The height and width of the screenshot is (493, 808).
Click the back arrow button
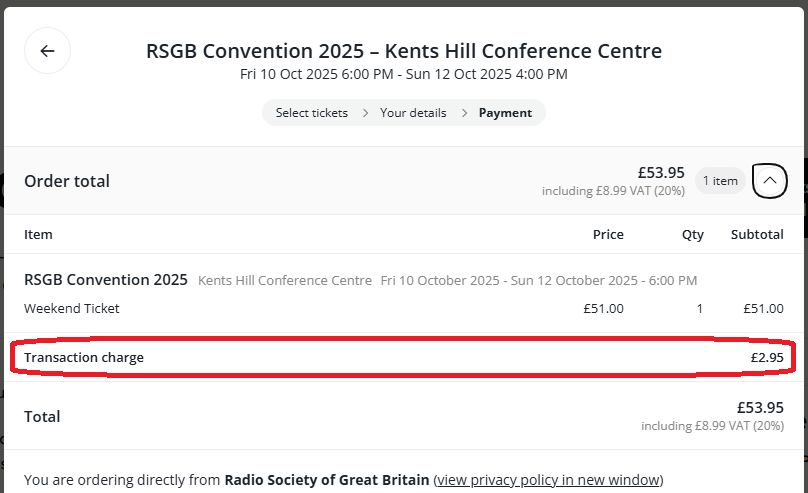click(x=47, y=51)
